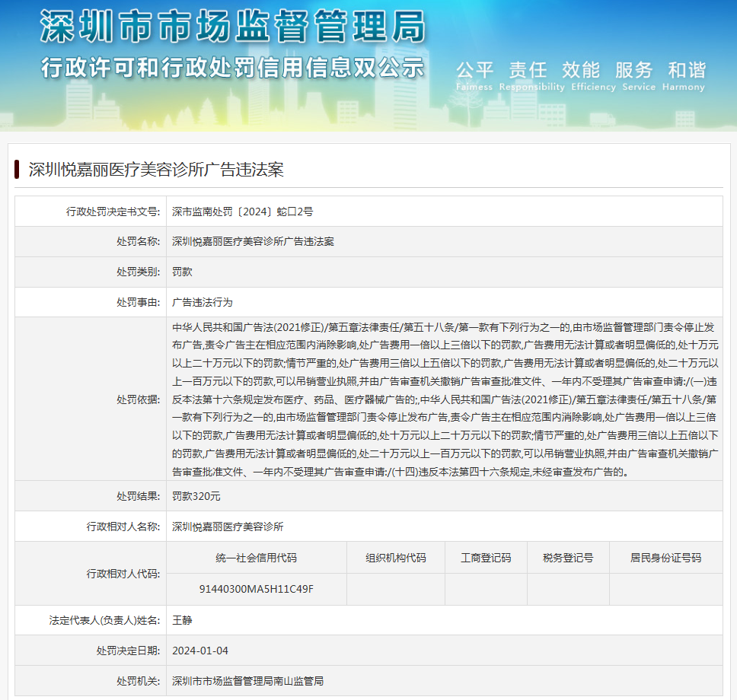Image resolution: width=737 pixels, height=700 pixels.
Task: Click the representative name 王静
Action: point(182,620)
